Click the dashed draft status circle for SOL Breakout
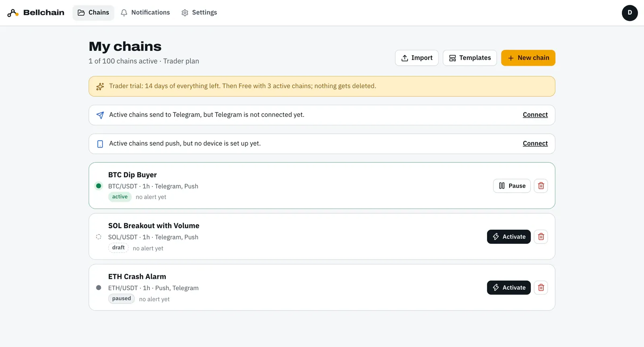Image resolution: width=644 pixels, height=347 pixels. click(99, 237)
